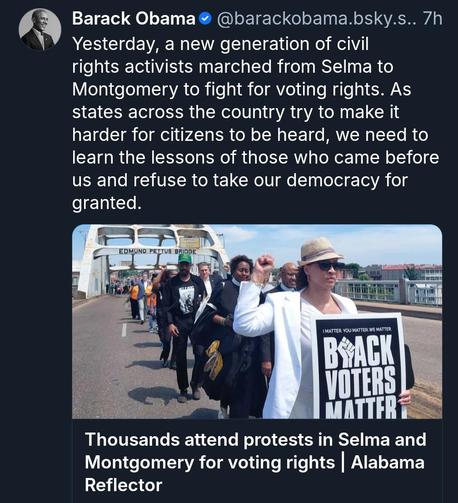Open Barack Obama's profile avatar
The height and width of the screenshot is (503, 458).
coord(40,29)
